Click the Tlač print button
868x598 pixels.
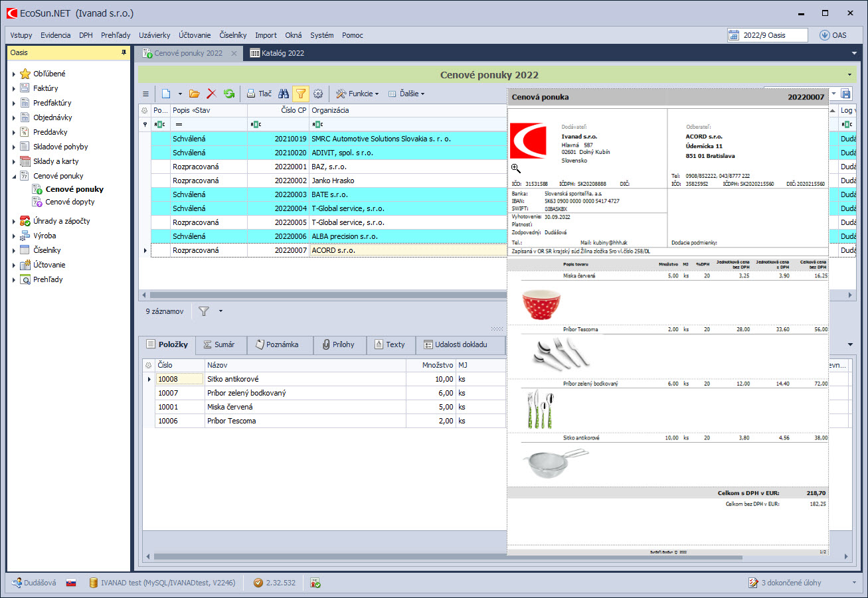(x=259, y=94)
